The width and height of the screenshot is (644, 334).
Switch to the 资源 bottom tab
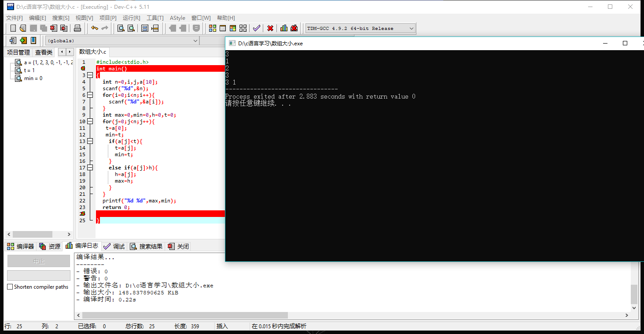point(50,246)
